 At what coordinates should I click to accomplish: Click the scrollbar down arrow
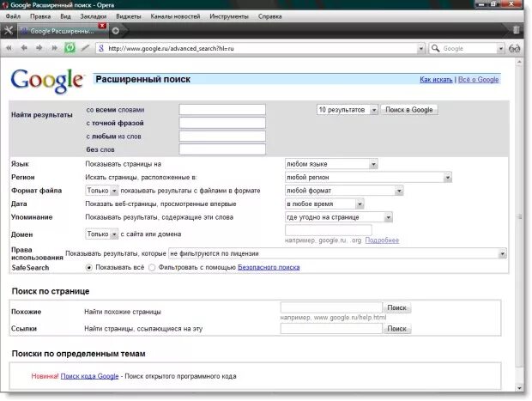tap(519, 387)
